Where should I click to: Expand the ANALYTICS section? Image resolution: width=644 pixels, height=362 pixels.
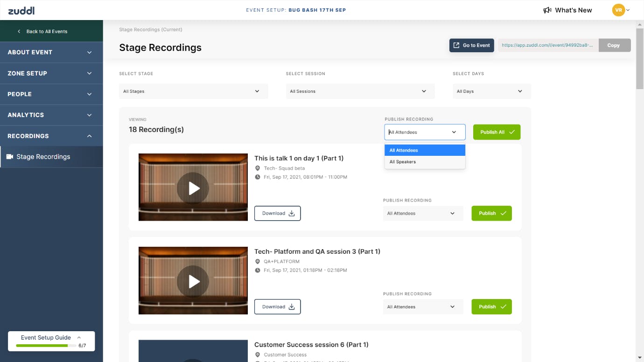pyautogui.click(x=51, y=115)
